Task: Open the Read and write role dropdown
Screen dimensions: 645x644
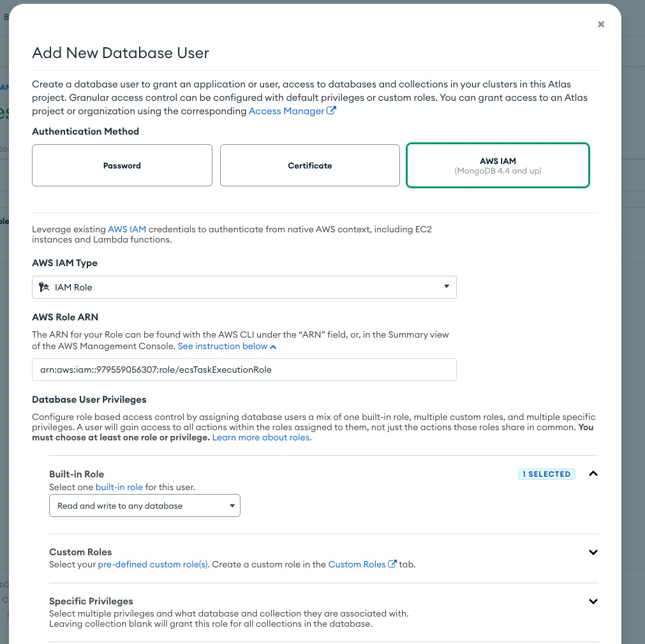Action: pyautogui.click(x=145, y=505)
